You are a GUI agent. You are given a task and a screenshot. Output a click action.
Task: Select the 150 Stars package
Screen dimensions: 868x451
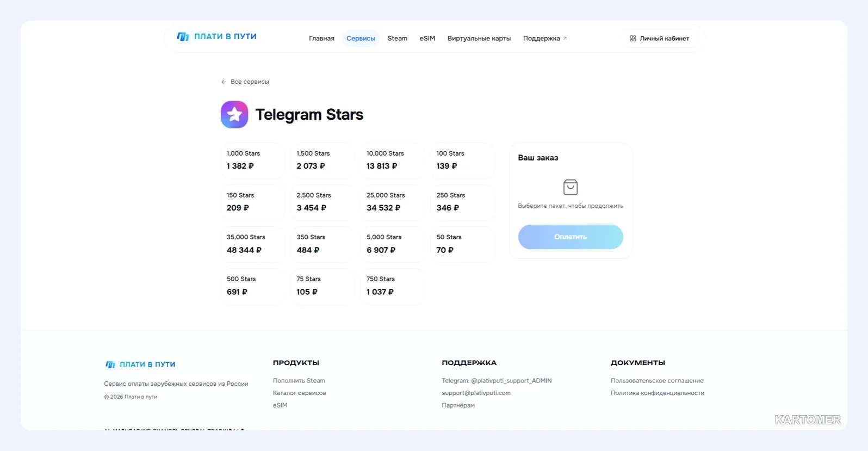click(252, 202)
